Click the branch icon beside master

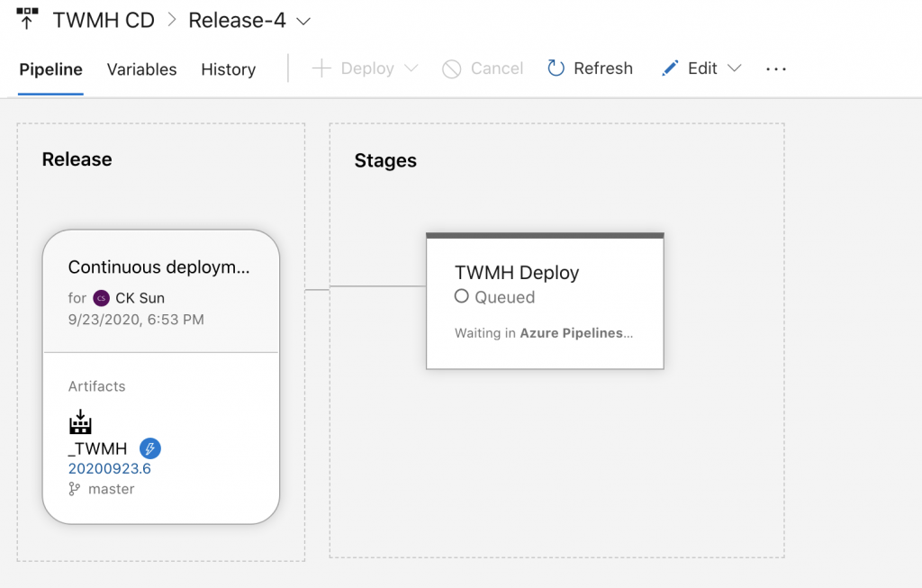(74, 489)
